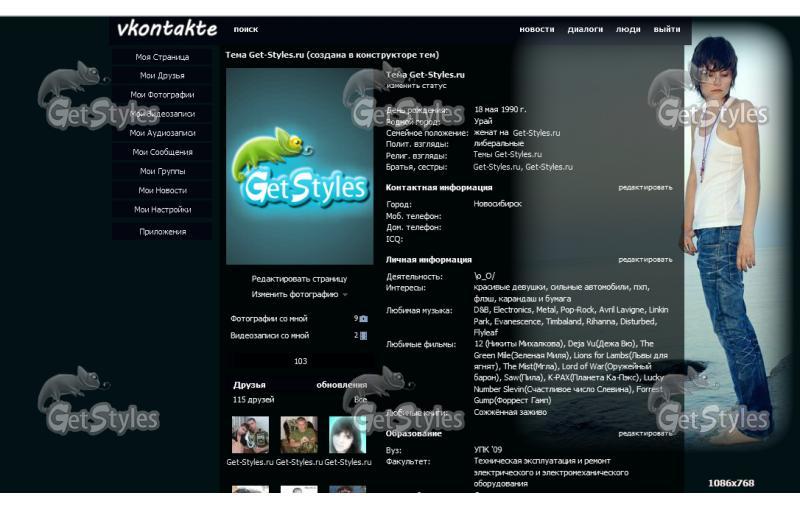Viewport: 800px width, 509px height.
Task: Click the Образование section header
Action: 413,434
